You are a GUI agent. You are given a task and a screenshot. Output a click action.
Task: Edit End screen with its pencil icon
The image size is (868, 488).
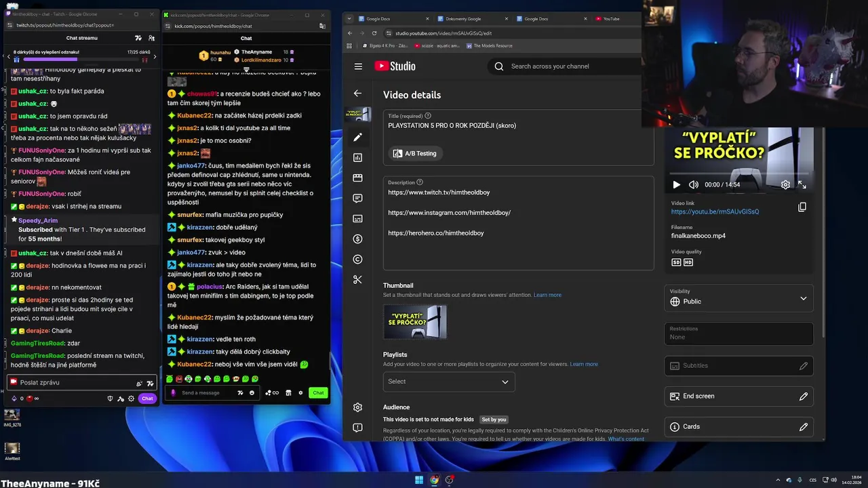click(804, 396)
